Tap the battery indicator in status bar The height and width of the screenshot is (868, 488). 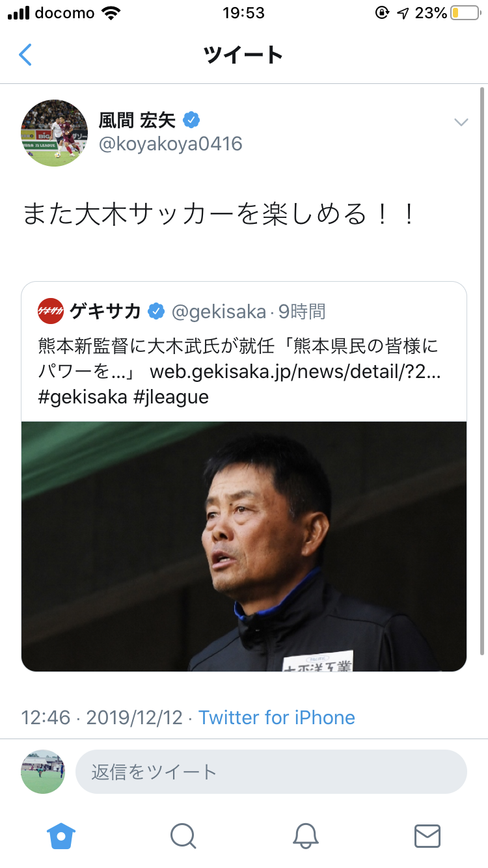[465, 13]
